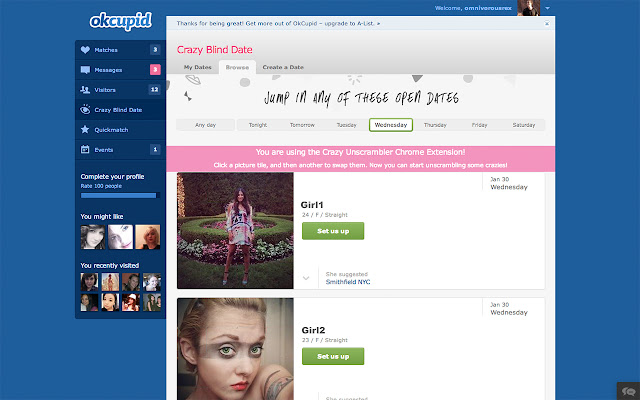Screen dimensions: 640x400
Task: Open the Create a Date tab
Action: click(283, 66)
